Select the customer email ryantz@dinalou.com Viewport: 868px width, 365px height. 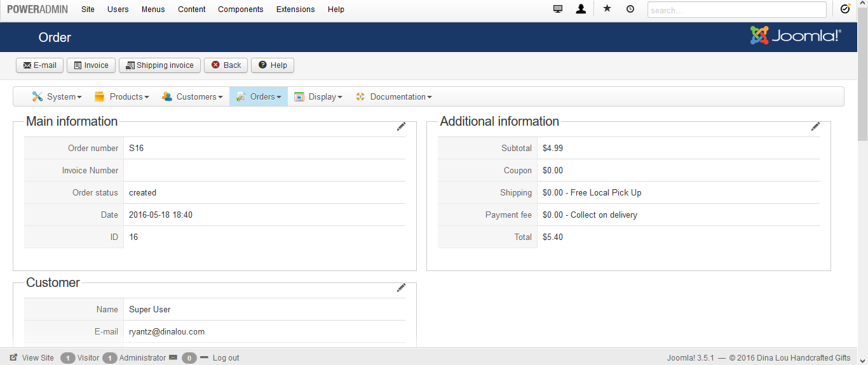[166, 331]
